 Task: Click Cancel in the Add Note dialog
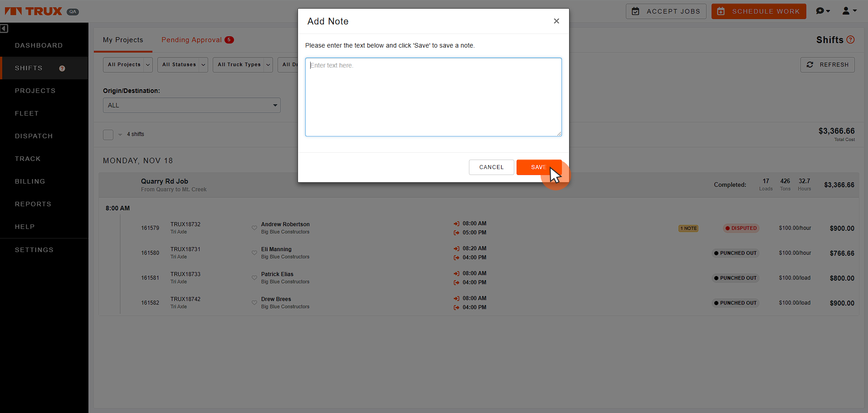click(492, 167)
